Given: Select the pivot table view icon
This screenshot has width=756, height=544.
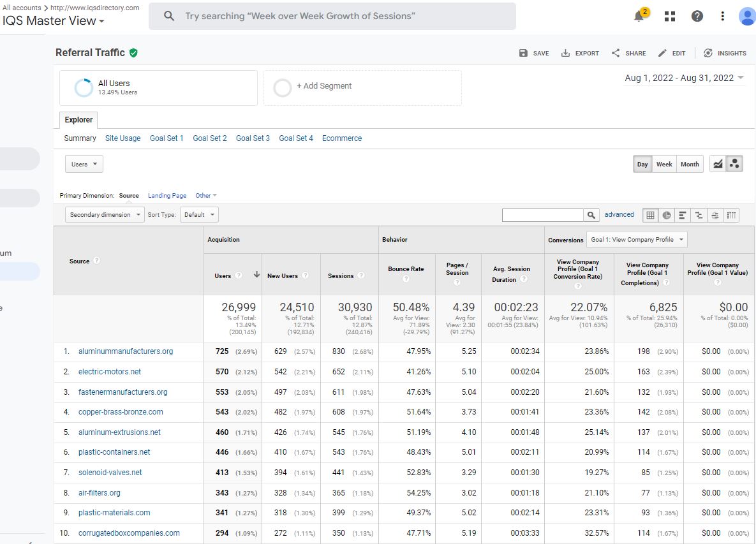Looking at the screenshot, I should click(x=732, y=215).
